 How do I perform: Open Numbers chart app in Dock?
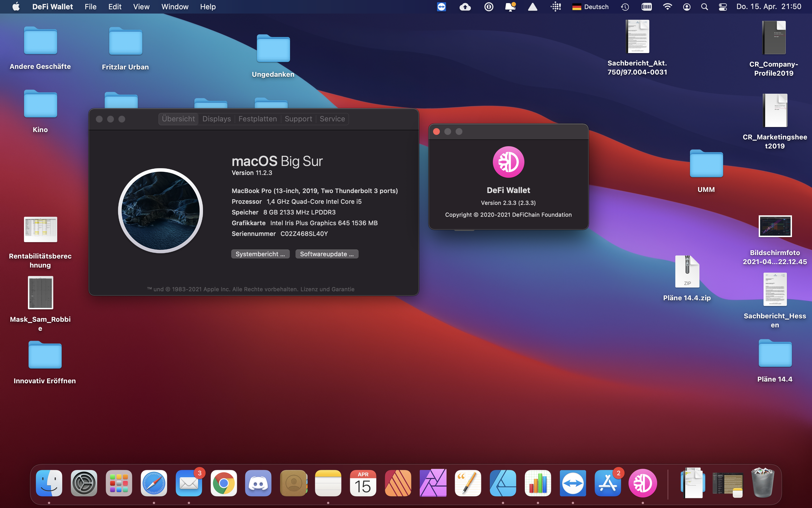[x=538, y=483]
